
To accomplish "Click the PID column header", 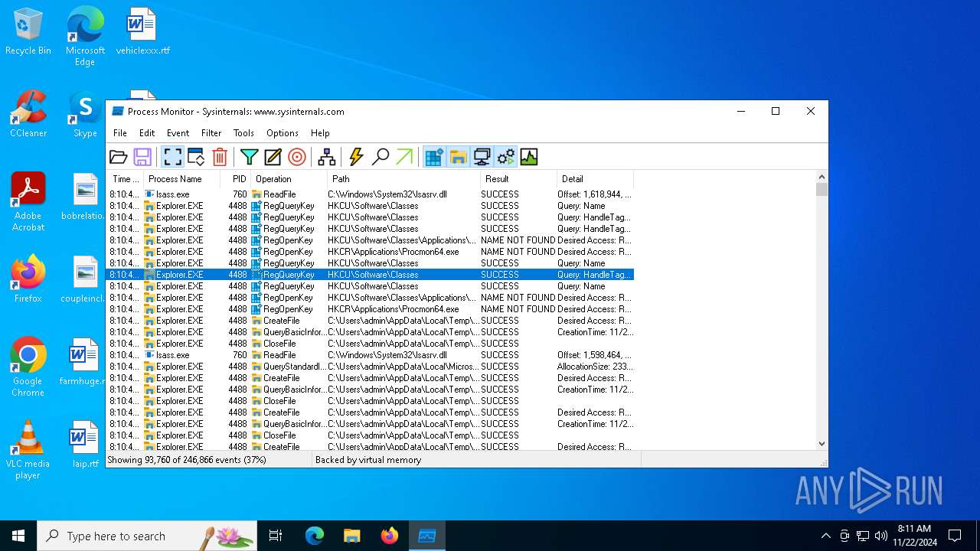I will pos(237,179).
